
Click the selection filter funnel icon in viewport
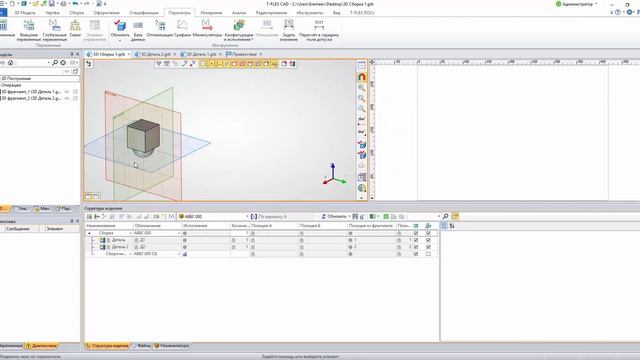tap(159, 64)
